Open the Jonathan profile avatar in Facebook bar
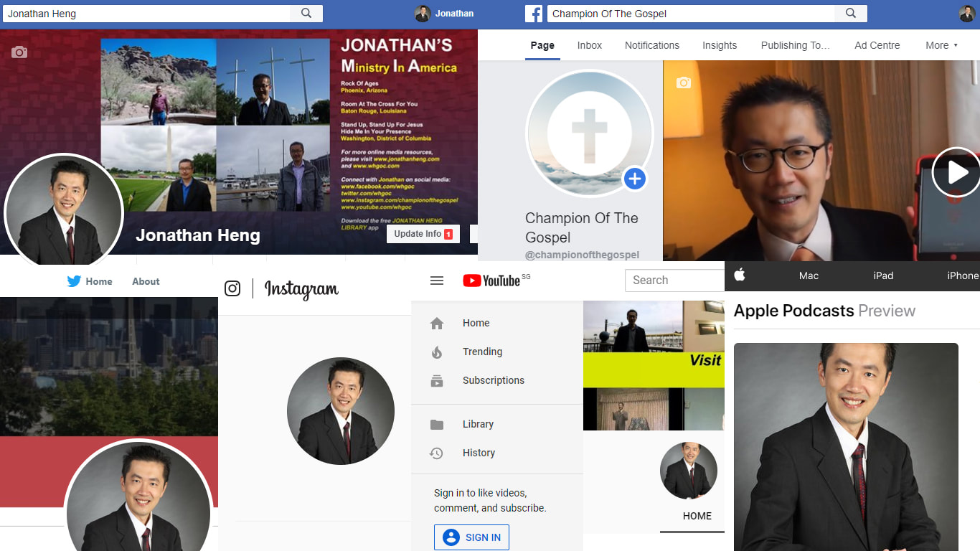The height and width of the screenshot is (551, 980). pyautogui.click(x=423, y=14)
